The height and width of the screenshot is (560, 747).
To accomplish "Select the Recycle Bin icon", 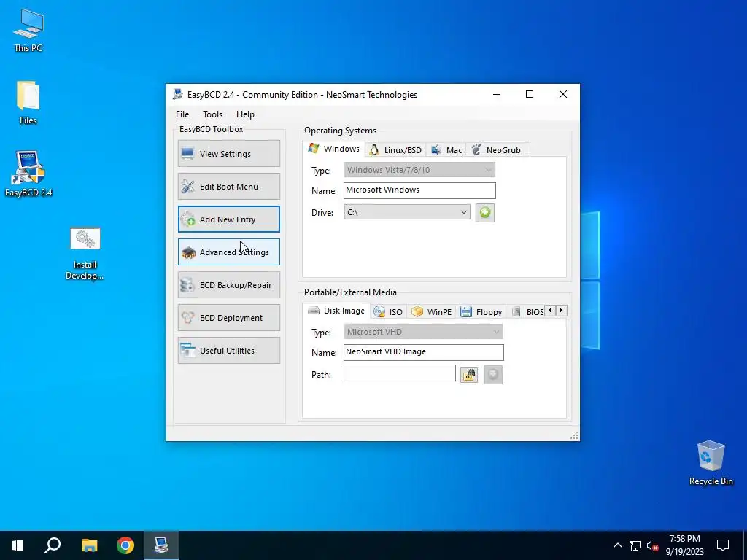I will coord(711,463).
